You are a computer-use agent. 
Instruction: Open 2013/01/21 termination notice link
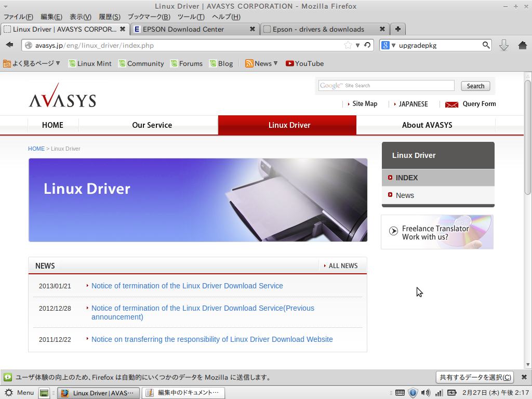point(187,286)
